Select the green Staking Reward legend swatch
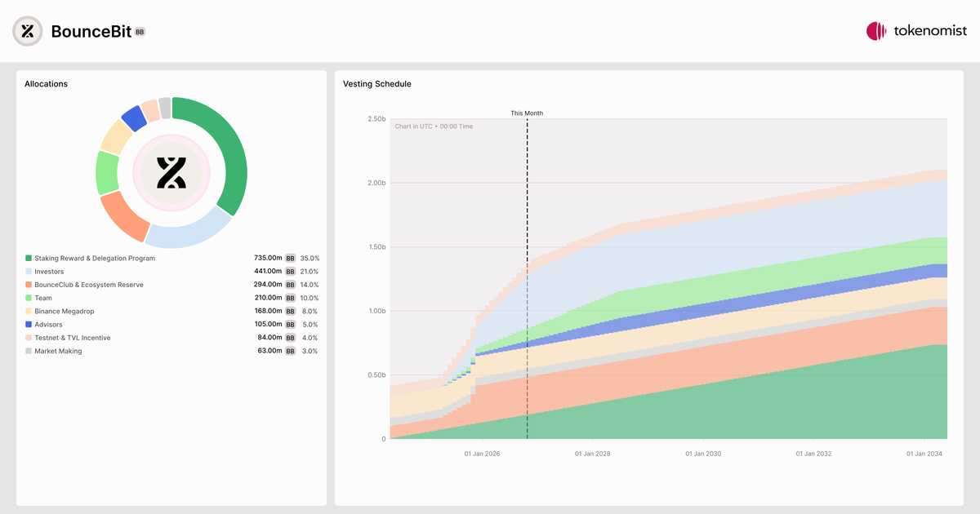Viewport: 980px width, 514px height. click(29, 259)
